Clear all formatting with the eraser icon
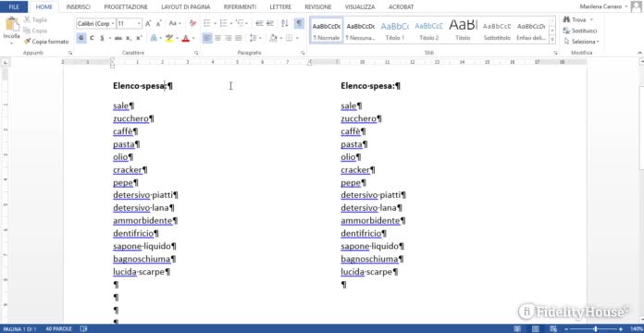644x333 pixels. click(x=192, y=24)
